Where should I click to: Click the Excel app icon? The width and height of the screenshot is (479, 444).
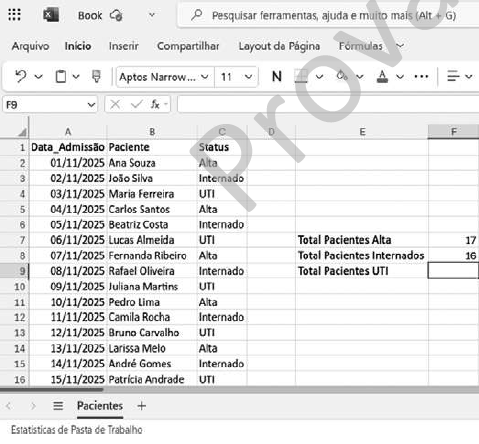pos(51,15)
